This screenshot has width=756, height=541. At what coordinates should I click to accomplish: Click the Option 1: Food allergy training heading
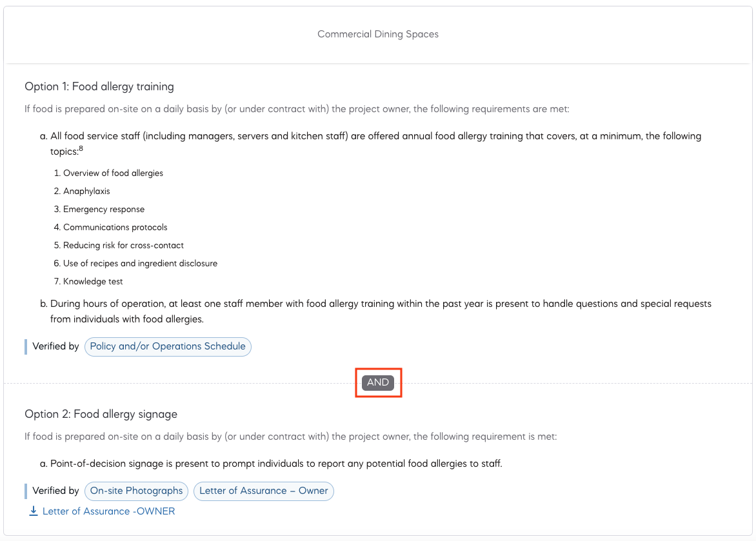pos(99,86)
